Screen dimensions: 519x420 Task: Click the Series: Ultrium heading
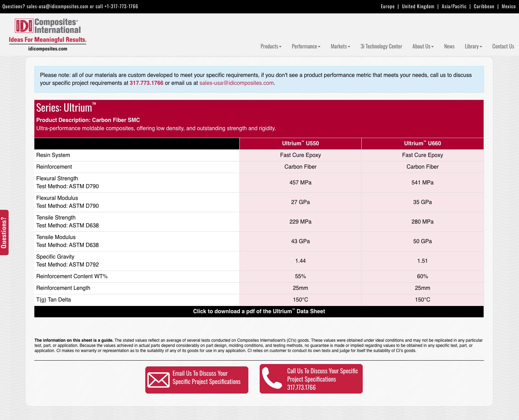(66, 107)
